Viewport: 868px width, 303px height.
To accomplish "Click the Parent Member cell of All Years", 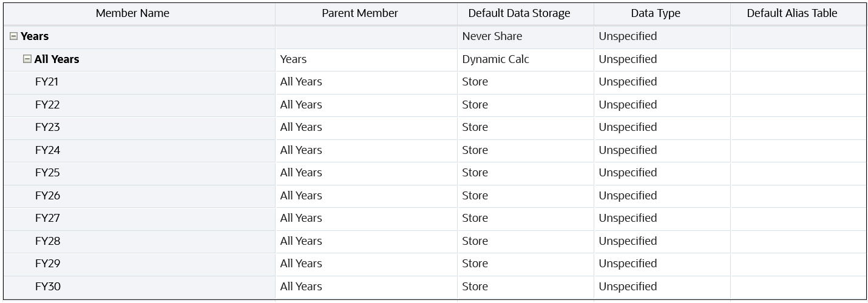I will point(293,59).
